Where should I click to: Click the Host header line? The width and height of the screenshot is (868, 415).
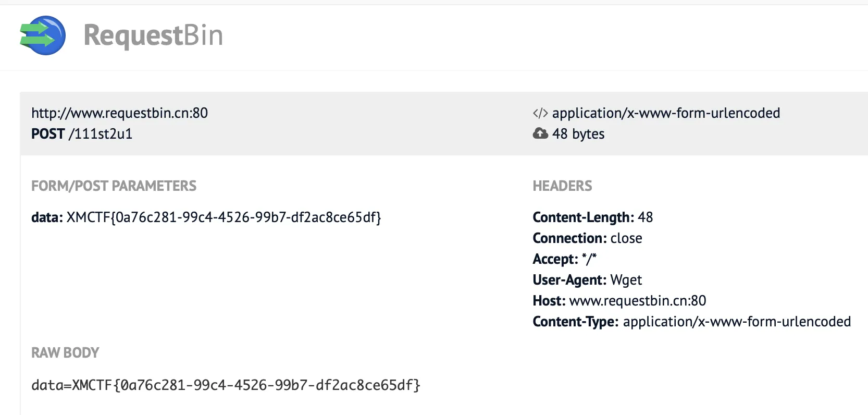click(x=619, y=301)
